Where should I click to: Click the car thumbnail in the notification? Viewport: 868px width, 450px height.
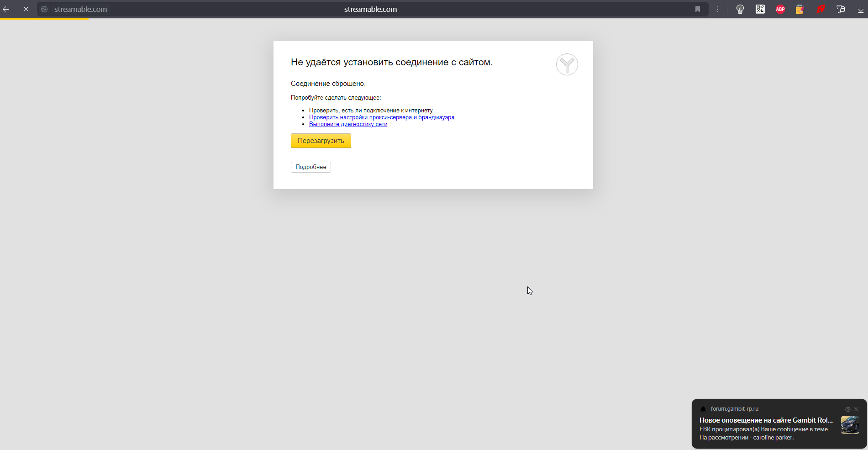coord(850,425)
